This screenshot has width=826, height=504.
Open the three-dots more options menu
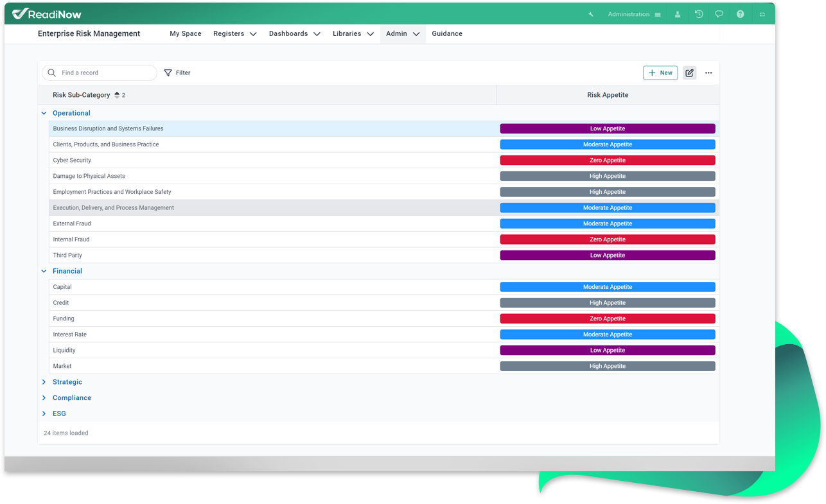(708, 73)
